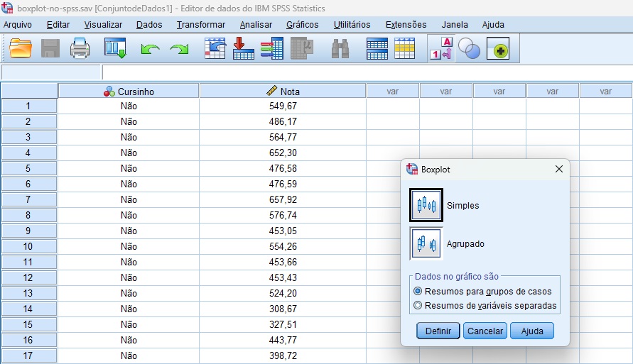Toggle Value labels icon
Screen dimensions: 633x364
pyautogui.click(x=441, y=48)
